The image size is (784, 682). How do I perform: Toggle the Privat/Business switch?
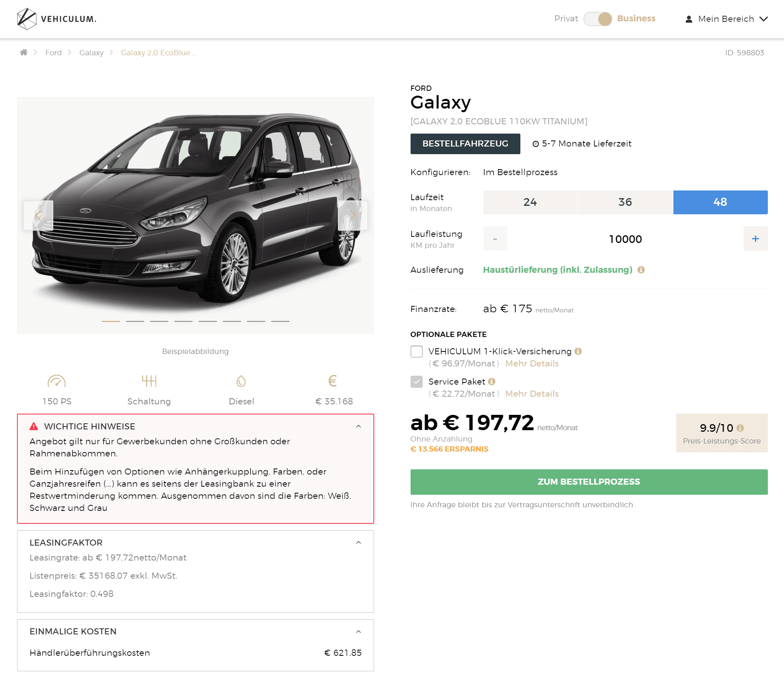click(x=598, y=19)
